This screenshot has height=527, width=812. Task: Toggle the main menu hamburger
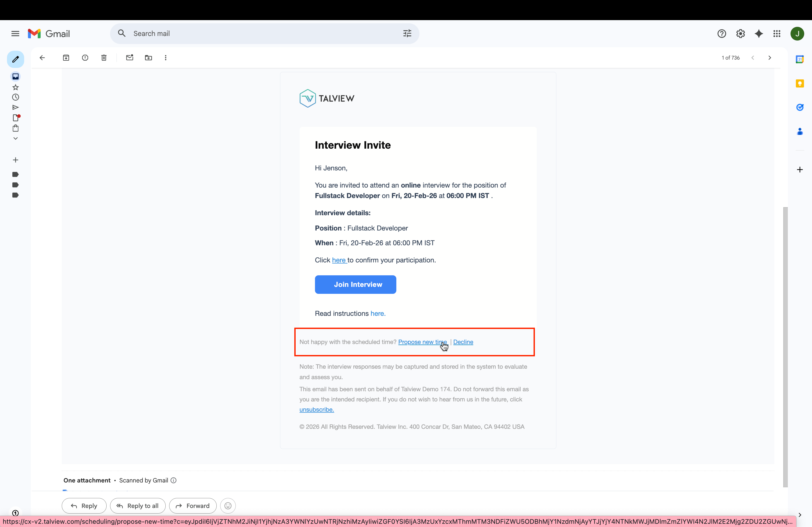pyautogui.click(x=15, y=33)
